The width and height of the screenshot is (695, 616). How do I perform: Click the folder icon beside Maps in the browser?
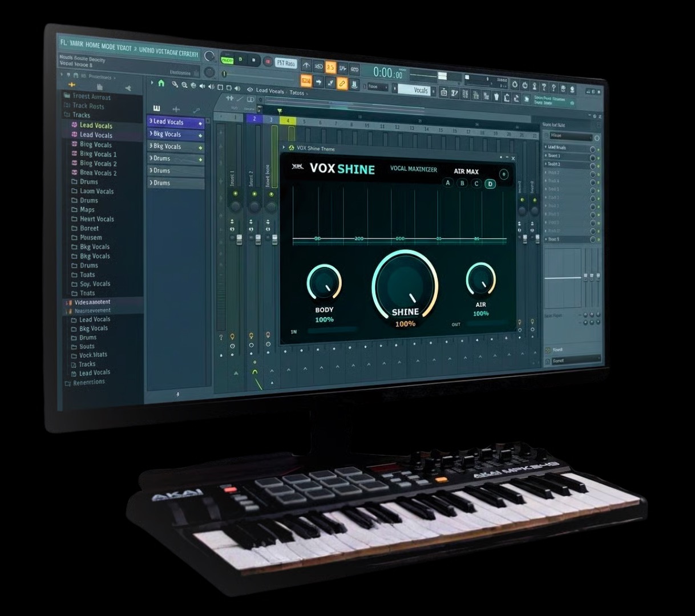pyautogui.click(x=74, y=209)
